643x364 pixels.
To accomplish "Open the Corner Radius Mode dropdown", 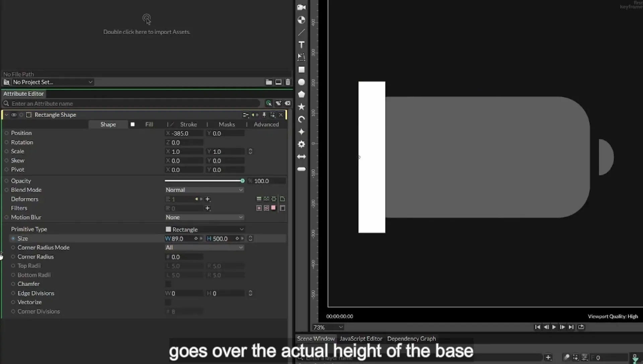I will (x=204, y=248).
